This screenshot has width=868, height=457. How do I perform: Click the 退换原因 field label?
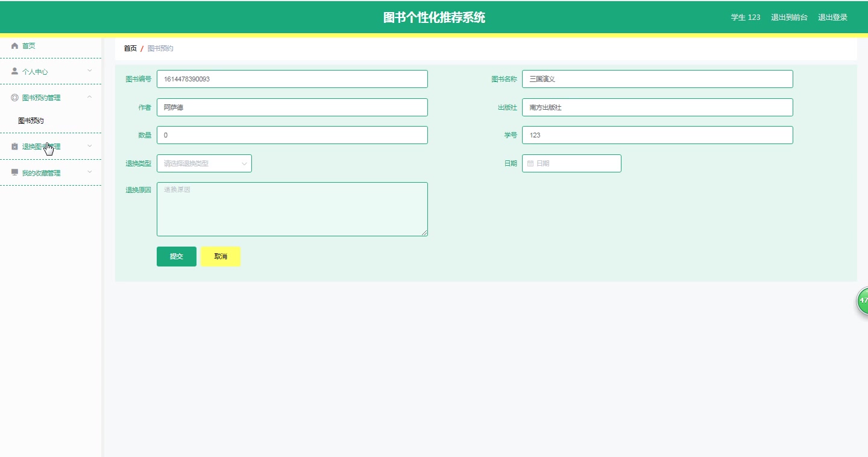pyautogui.click(x=138, y=190)
